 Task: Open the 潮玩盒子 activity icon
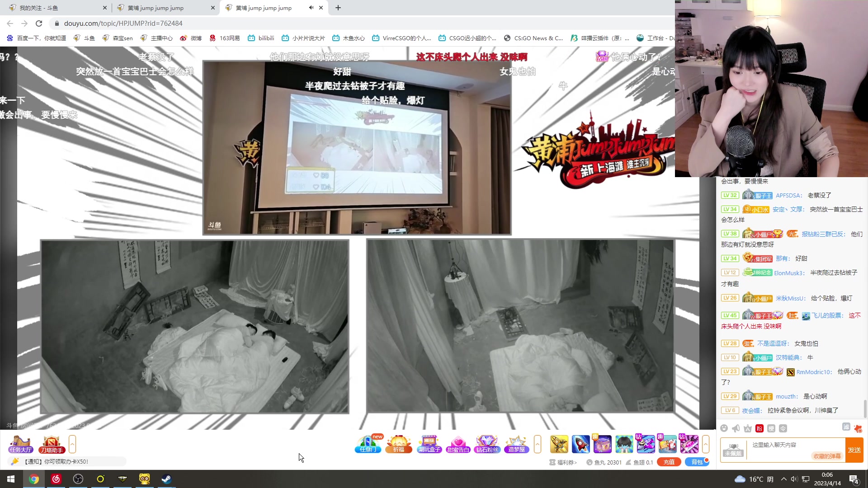pos(429,444)
